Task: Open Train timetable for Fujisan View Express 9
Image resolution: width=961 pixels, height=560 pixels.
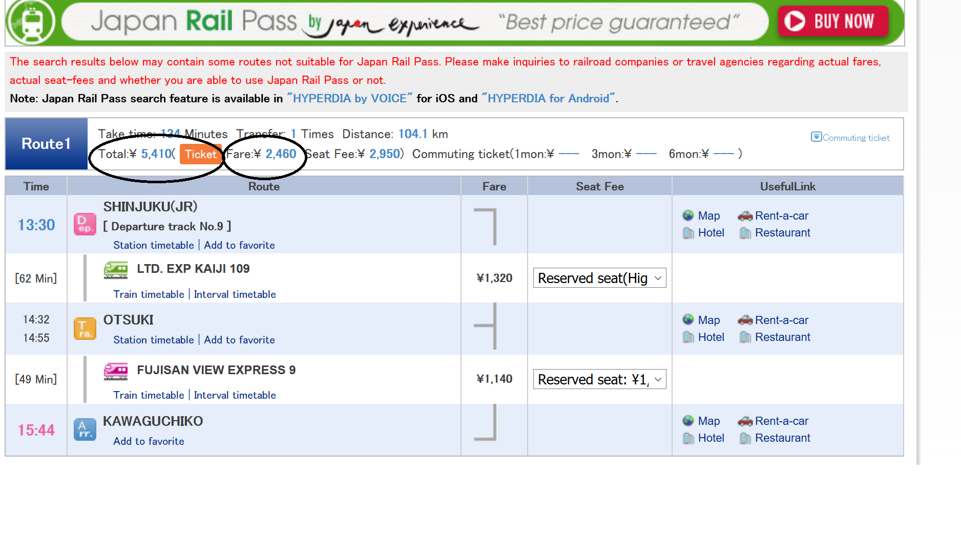Action: pos(149,395)
